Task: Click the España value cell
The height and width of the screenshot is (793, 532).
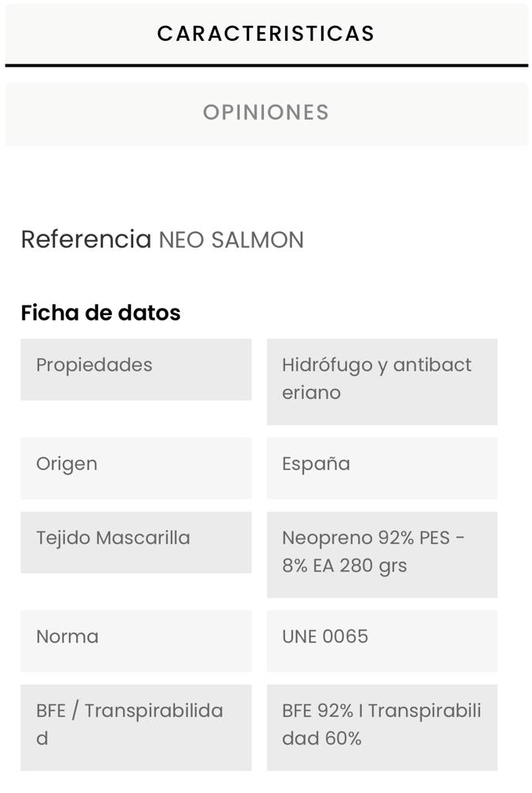Action: (x=382, y=469)
